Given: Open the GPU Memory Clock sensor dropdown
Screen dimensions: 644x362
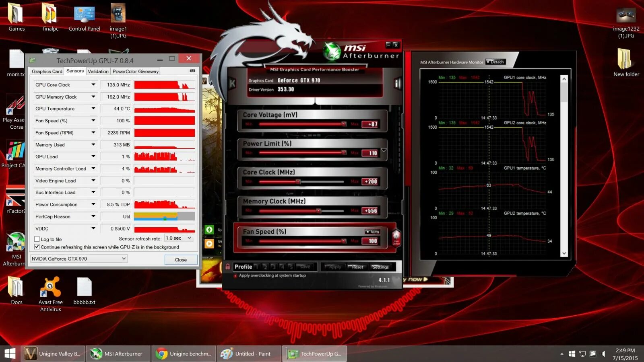Looking at the screenshot, I should coord(93,97).
